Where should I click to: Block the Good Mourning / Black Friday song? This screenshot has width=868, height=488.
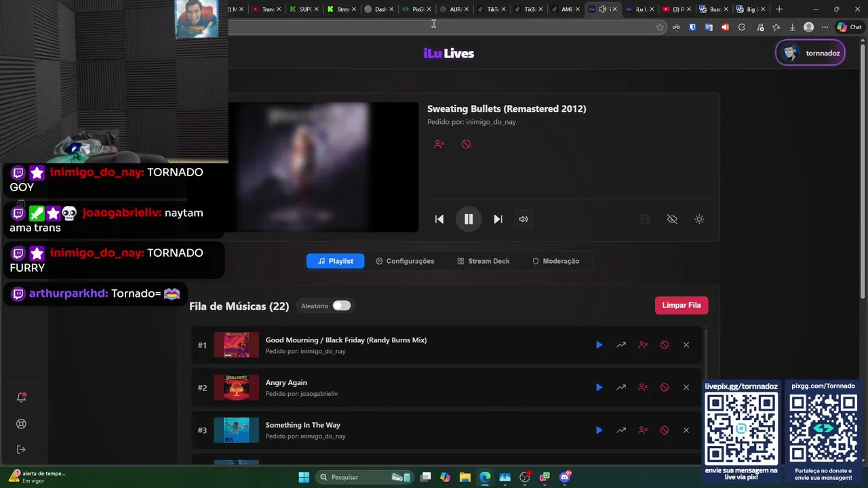pyautogui.click(x=664, y=345)
